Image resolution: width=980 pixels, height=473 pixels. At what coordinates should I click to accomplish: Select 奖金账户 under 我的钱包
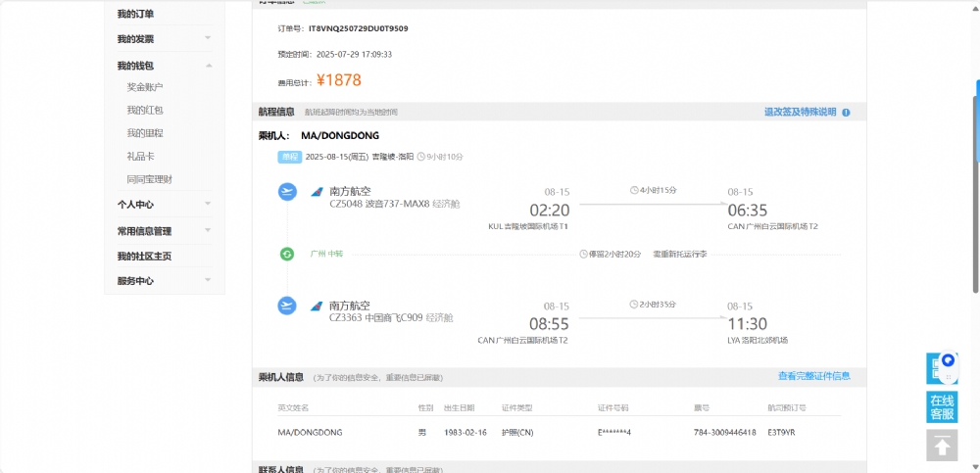[145, 87]
